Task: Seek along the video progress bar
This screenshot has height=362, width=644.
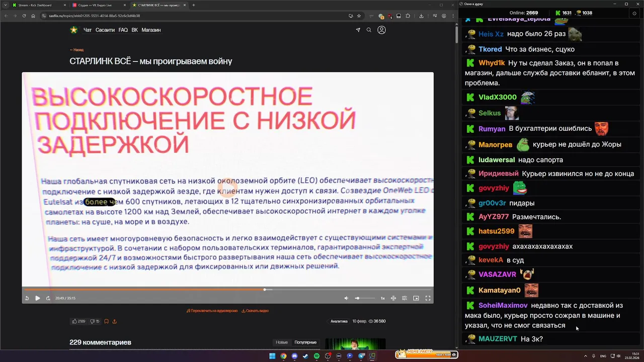Action: click(x=227, y=290)
